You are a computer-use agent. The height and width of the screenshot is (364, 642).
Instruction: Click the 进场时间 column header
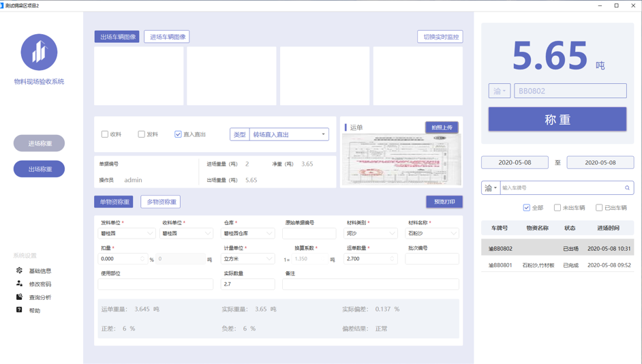tap(608, 228)
